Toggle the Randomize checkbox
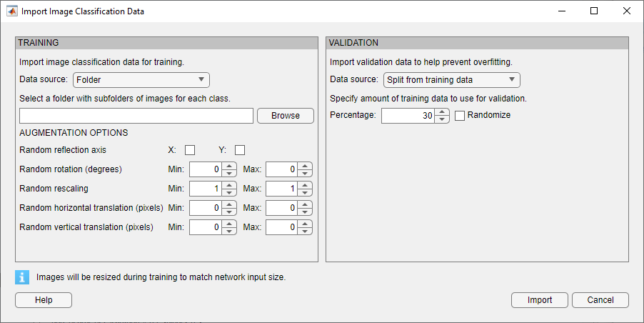Viewport: 644px width, 323px height. (x=460, y=115)
